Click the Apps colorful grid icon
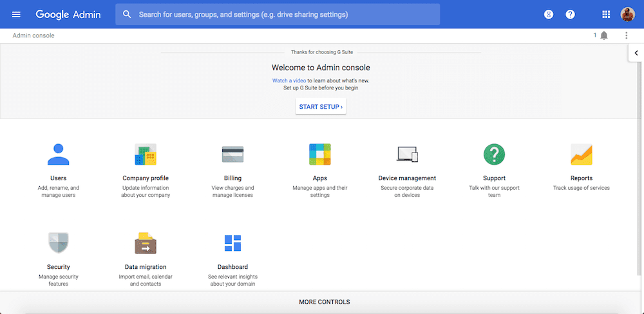Image resolution: width=644 pixels, height=314 pixels. pyautogui.click(x=320, y=154)
